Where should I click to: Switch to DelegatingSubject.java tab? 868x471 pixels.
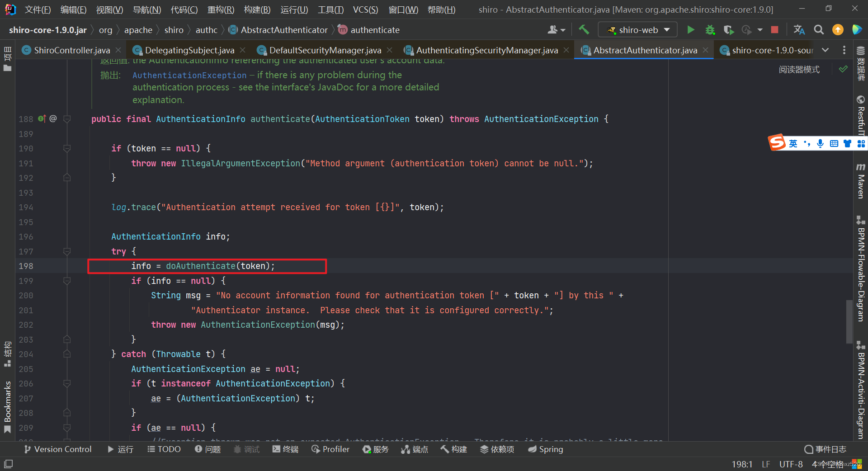189,50
